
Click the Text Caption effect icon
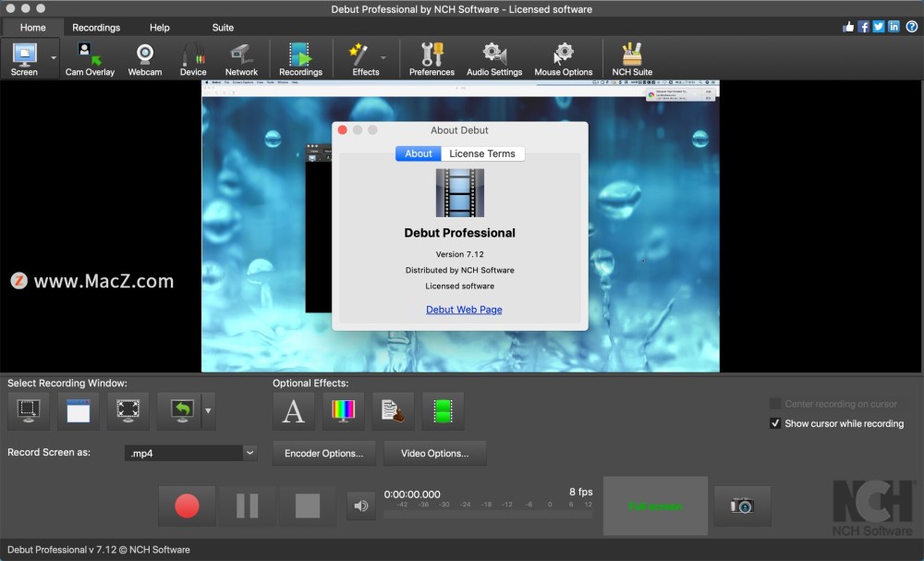(x=293, y=411)
